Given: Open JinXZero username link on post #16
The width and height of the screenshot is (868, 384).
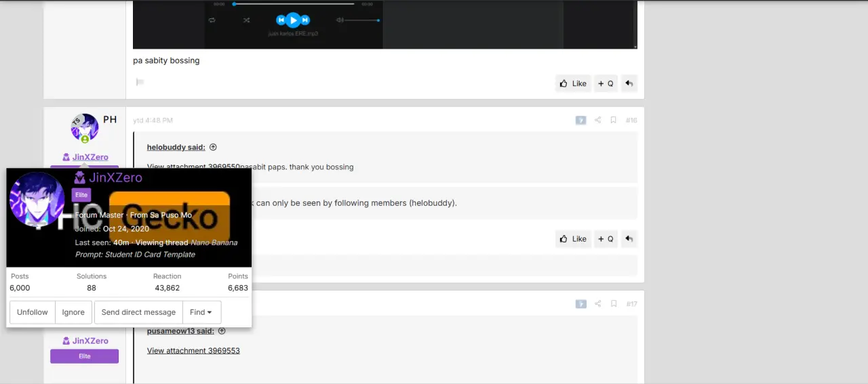Looking at the screenshot, I should [90, 157].
